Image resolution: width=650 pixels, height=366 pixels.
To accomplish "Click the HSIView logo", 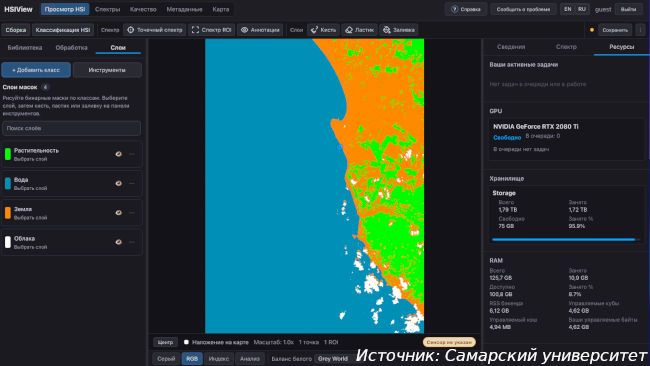I will tap(18, 9).
